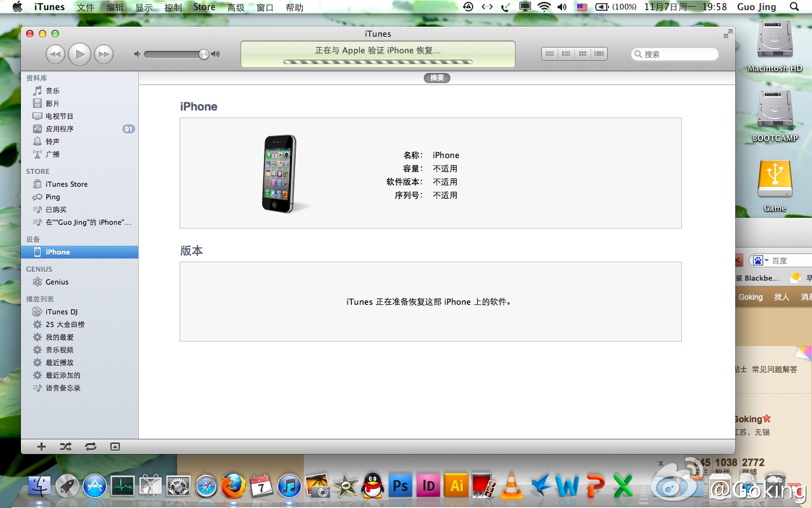Toggle shuffle at bottom of iTunes
Screen dimensions: 812x508
[65, 446]
